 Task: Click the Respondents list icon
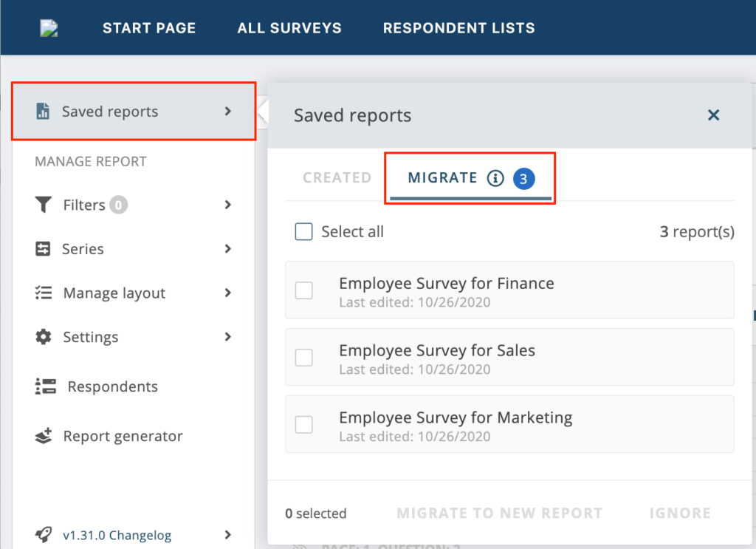point(46,386)
